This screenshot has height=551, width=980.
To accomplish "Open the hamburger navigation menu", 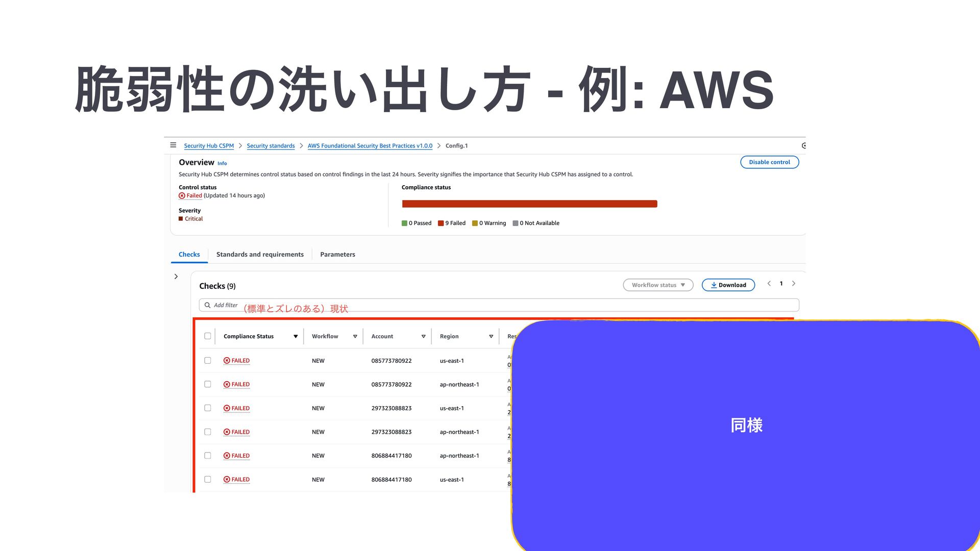I will point(173,145).
